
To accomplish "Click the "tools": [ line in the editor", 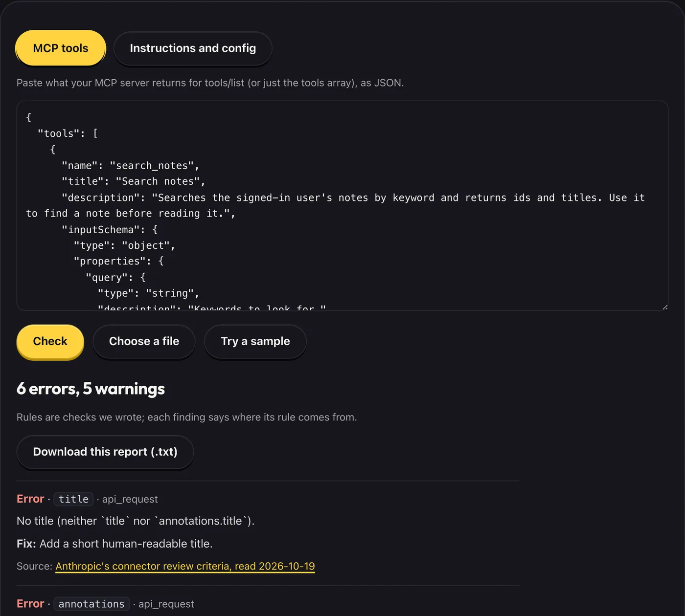I will tap(68, 133).
